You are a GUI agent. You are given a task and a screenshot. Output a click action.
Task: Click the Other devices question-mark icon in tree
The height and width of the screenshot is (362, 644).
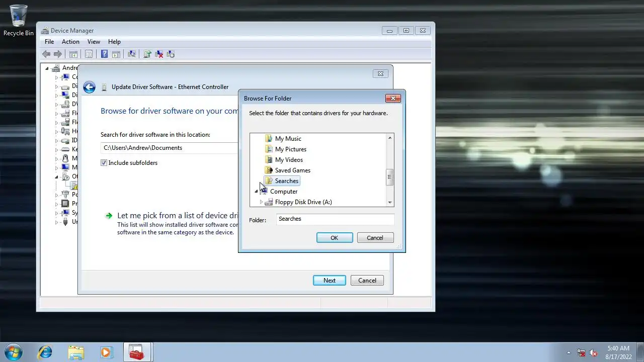click(65, 176)
